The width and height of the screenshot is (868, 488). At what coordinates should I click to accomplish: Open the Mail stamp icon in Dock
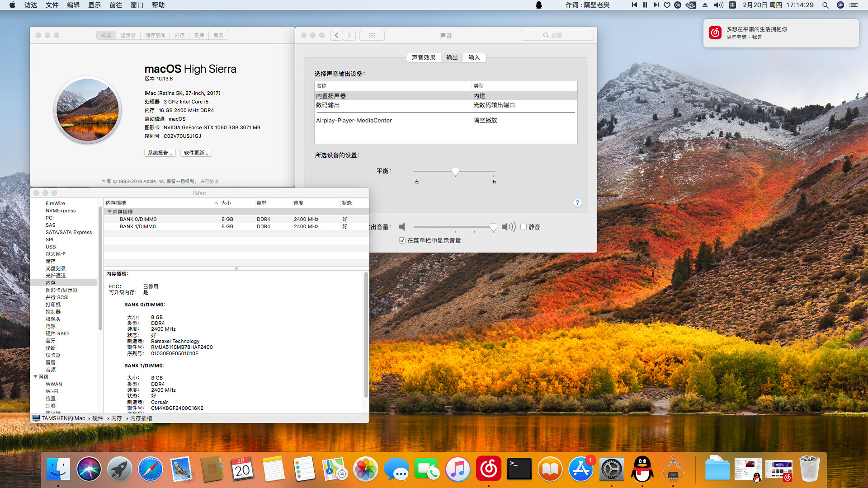pos(181,469)
